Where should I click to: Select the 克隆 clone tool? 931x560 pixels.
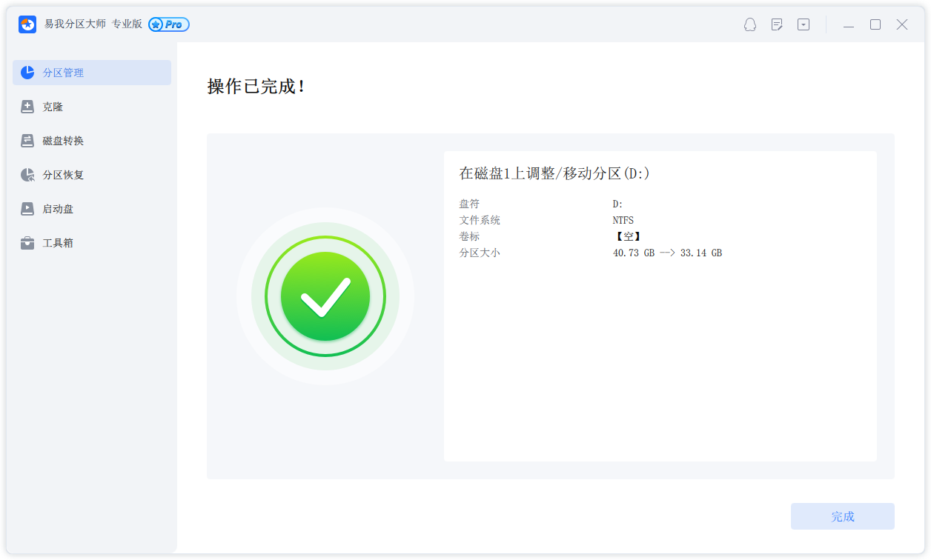[52, 106]
